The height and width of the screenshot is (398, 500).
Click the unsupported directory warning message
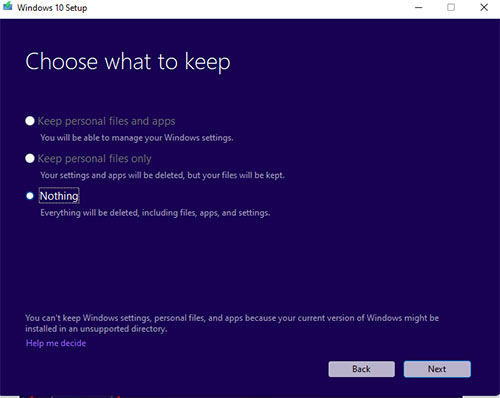click(x=232, y=323)
